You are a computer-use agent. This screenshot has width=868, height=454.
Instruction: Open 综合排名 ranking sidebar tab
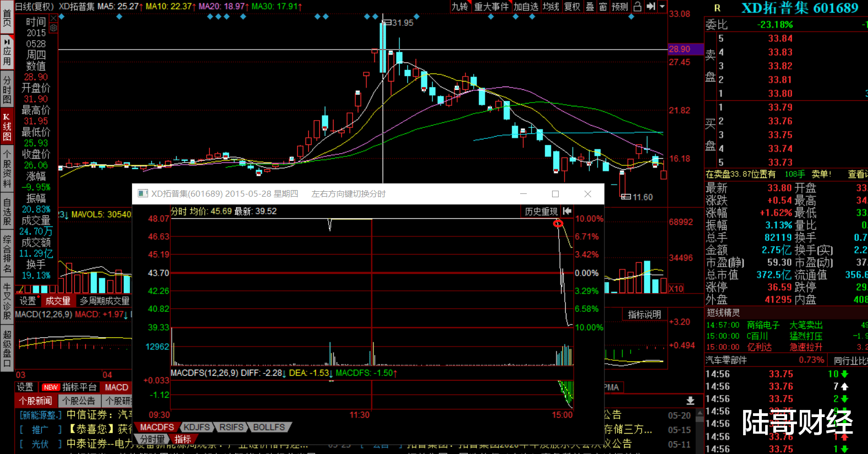(x=7, y=254)
